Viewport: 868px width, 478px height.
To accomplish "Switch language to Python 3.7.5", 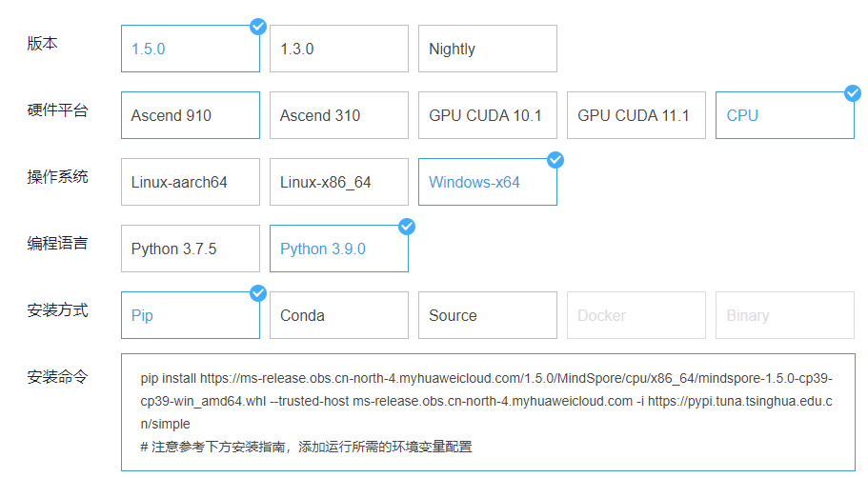I will (x=190, y=249).
